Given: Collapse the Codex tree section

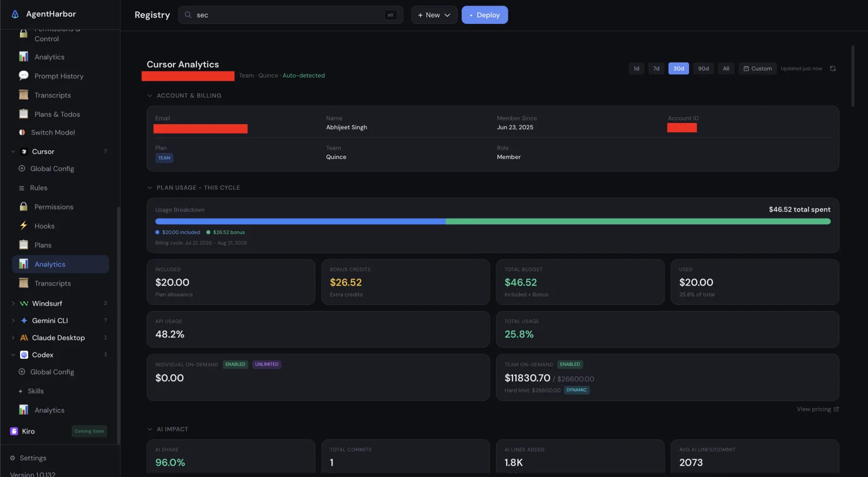Looking at the screenshot, I should click(13, 355).
